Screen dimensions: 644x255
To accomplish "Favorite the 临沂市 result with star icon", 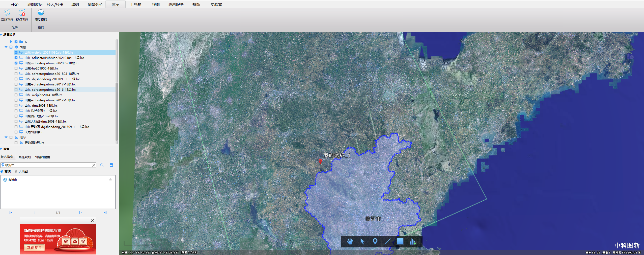I will pos(110,179).
